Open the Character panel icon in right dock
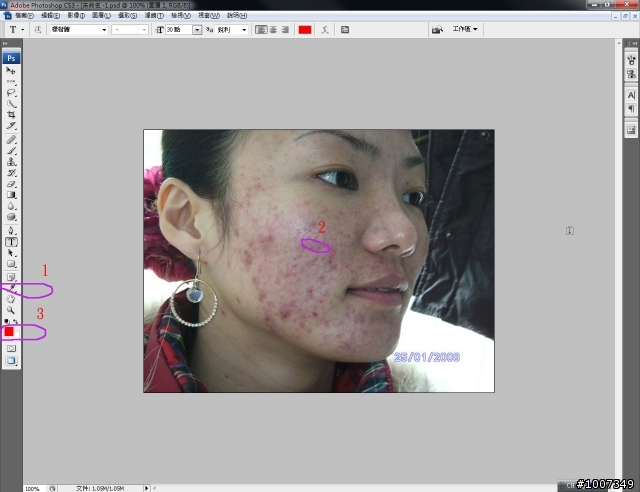This screenshot has width=640, height=492. [631, 95]
